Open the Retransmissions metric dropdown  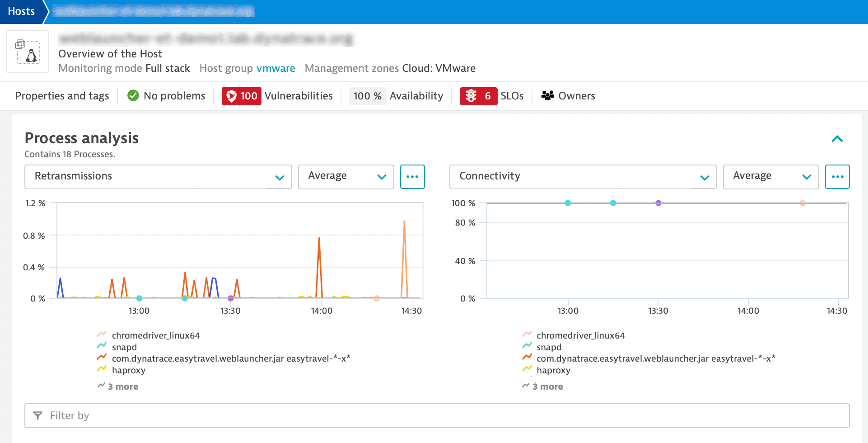click(158, 177)
